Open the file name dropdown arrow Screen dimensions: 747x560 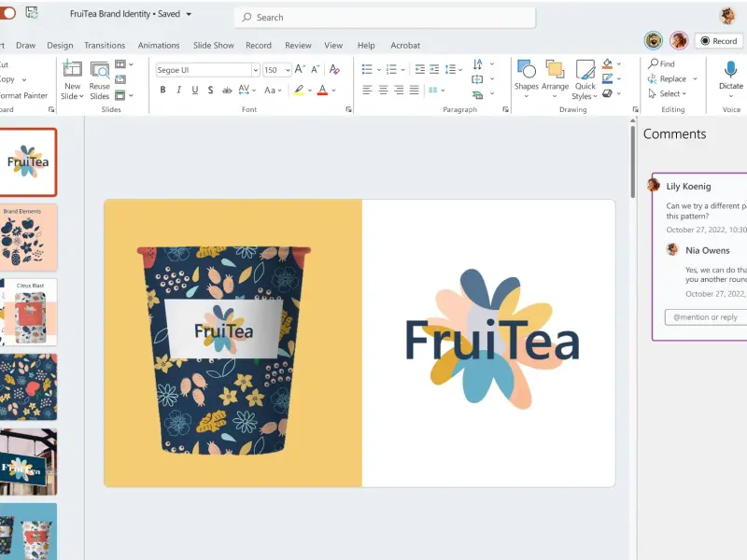(189, 14)
